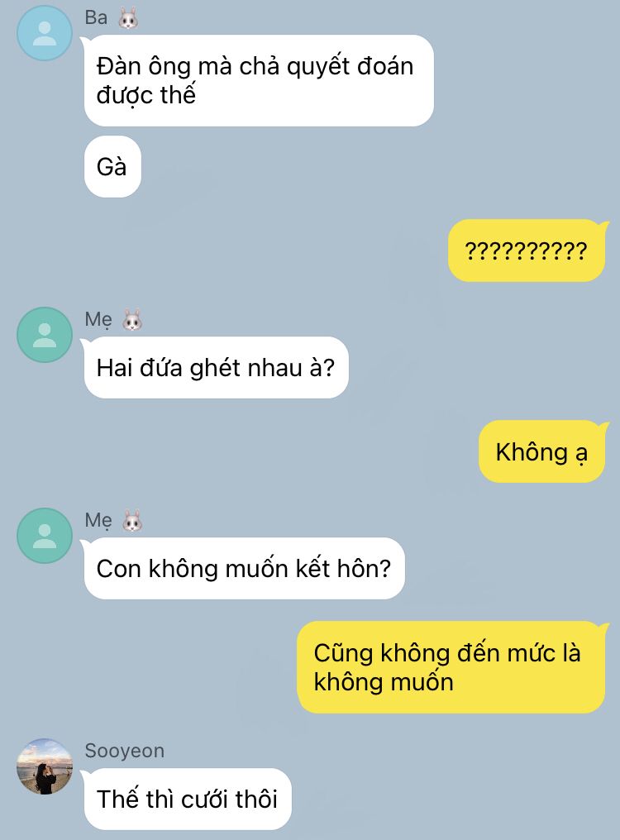
Task: Tap the rabbit emoji beside first Mẹ name
Action: (132, 320)
